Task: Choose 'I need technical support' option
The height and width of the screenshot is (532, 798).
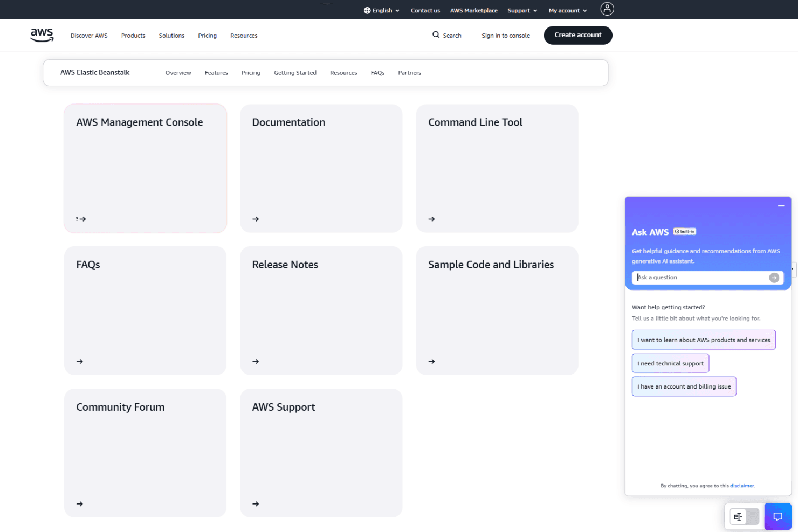Action: (x=670, y=363)
